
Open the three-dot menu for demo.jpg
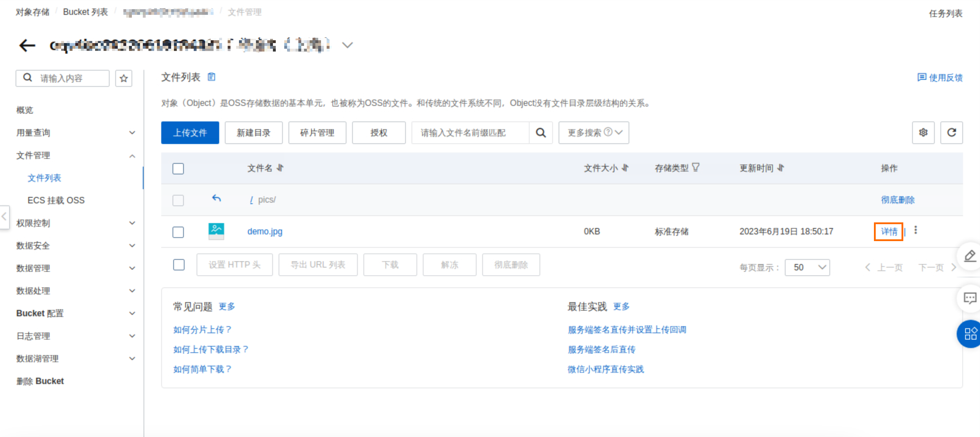click(915, 230)
